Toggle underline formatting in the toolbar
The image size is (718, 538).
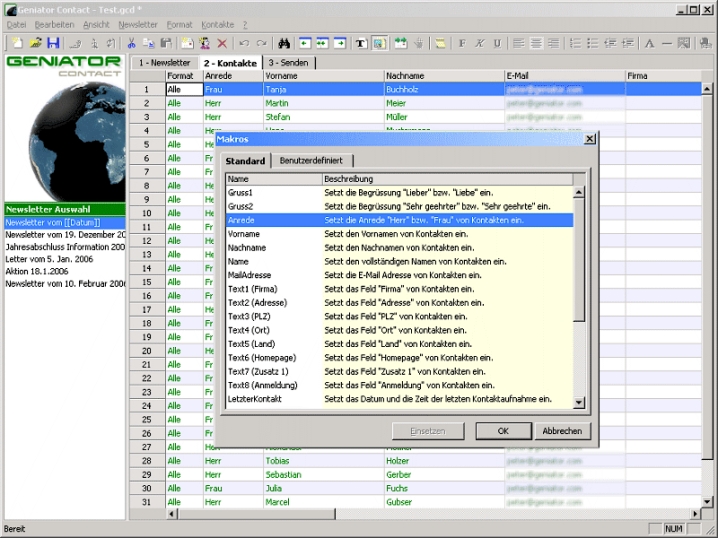click(497, 44)
